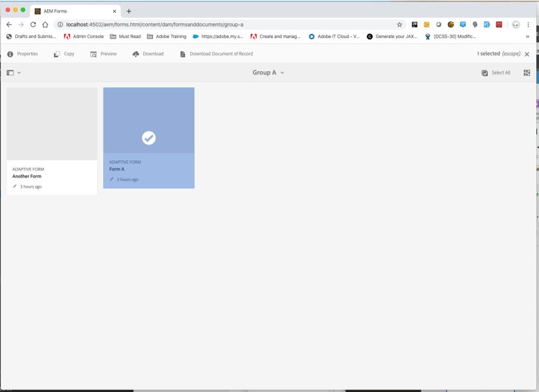Expand the rail selector chevron

tap(20, 73)
